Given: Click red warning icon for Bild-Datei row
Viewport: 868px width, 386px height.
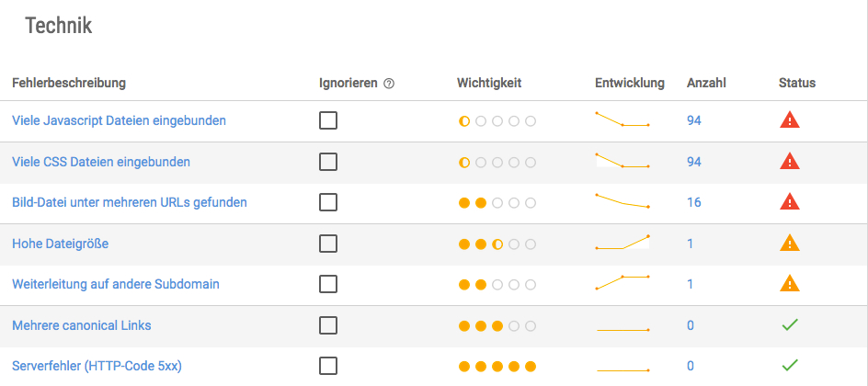Looking at the screenshot, I should [x=790, y=201].
